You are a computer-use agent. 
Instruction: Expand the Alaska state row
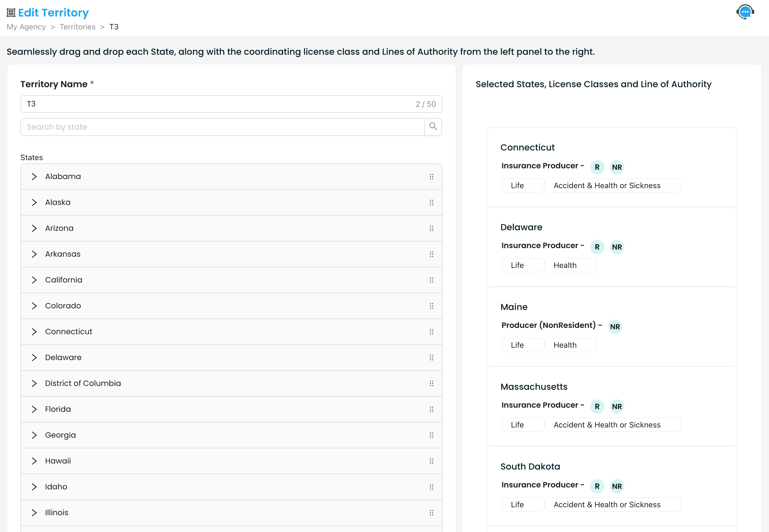[34, 202]
